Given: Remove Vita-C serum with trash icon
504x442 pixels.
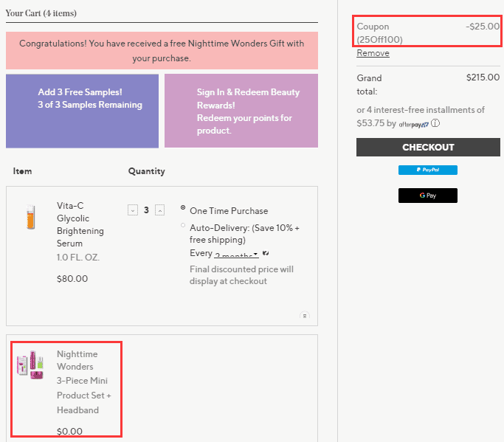Looking at the screenshot, I should tap(305, 316).
